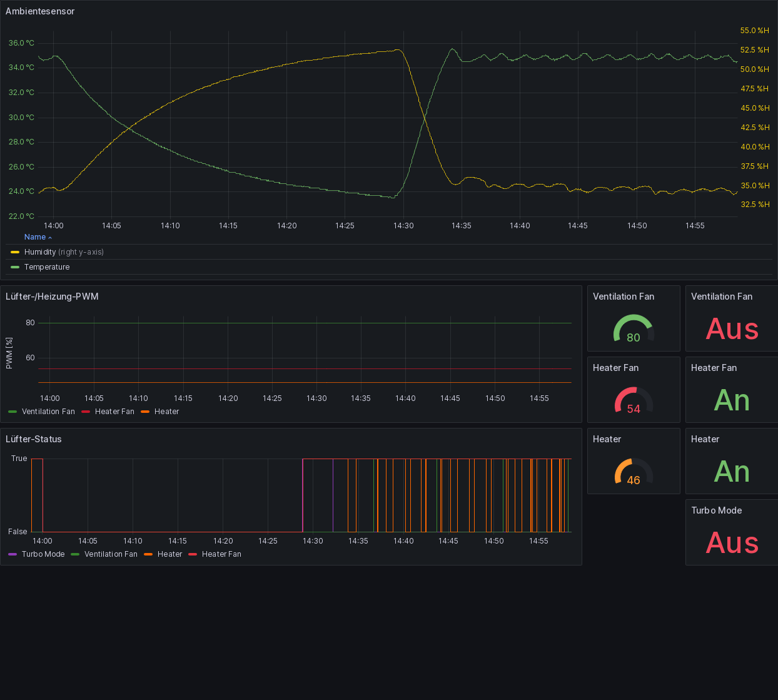Click the Heater Fan gauge showing 54
This screenshot has width=778, height=700.
click(x=633, y=400)
